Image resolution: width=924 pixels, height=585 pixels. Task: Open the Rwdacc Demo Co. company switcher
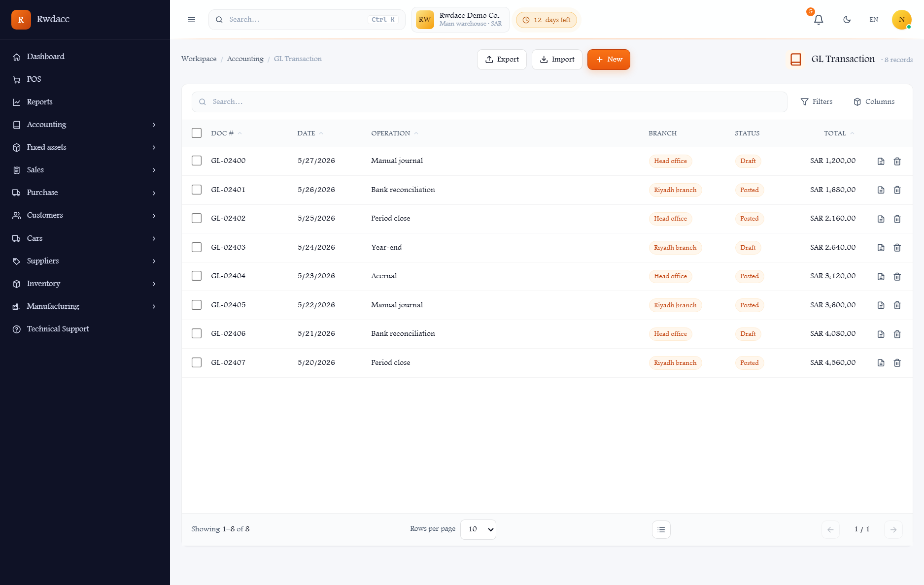click(460, 20)
